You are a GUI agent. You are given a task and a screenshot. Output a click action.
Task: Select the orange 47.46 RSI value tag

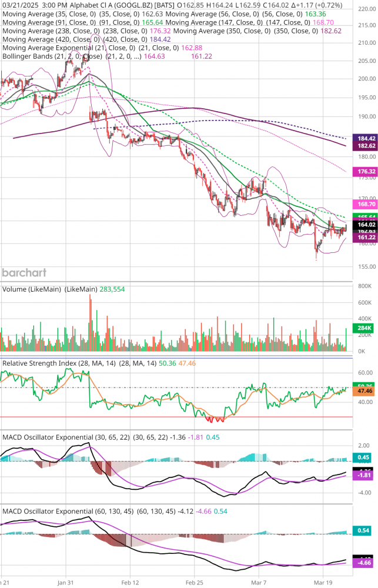tap(363, 390)
